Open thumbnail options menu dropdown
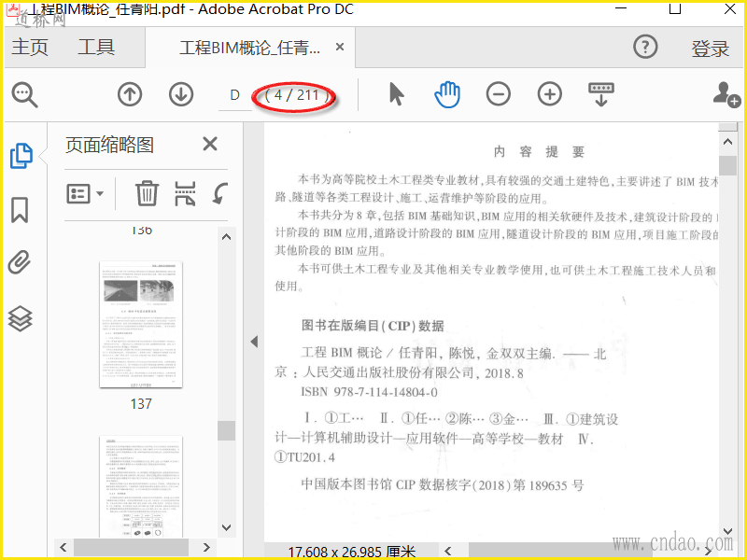This screenshot has width=747, height=560. pos(85,194)
